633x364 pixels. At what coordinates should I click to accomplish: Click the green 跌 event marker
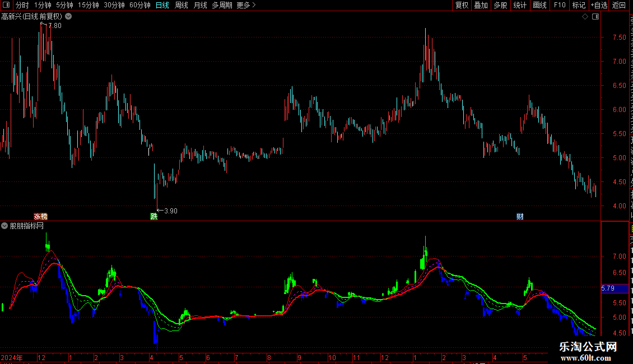[x=154, y=217]
